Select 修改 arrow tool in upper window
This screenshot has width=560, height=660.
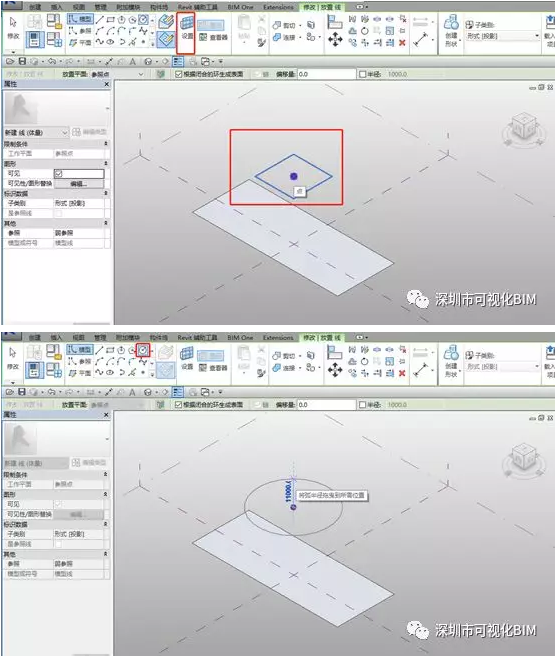pos(13,28)
